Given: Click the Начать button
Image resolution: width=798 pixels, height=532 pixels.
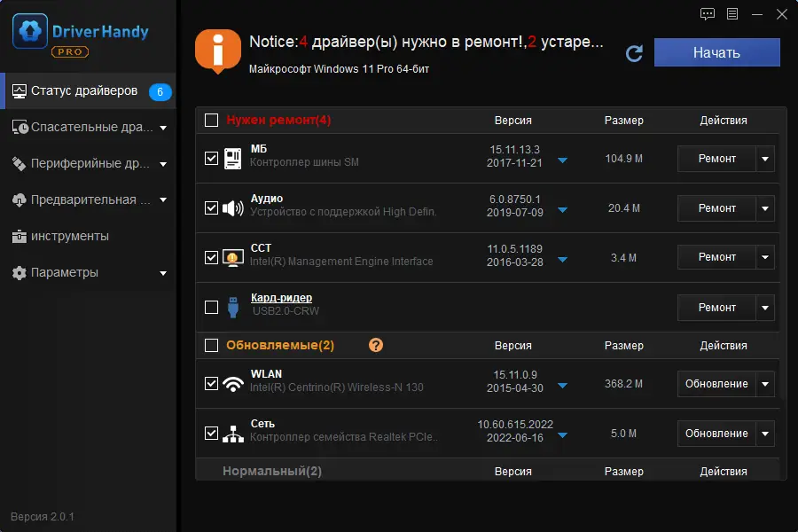Looking at the screenshot, I should (716, 52).
